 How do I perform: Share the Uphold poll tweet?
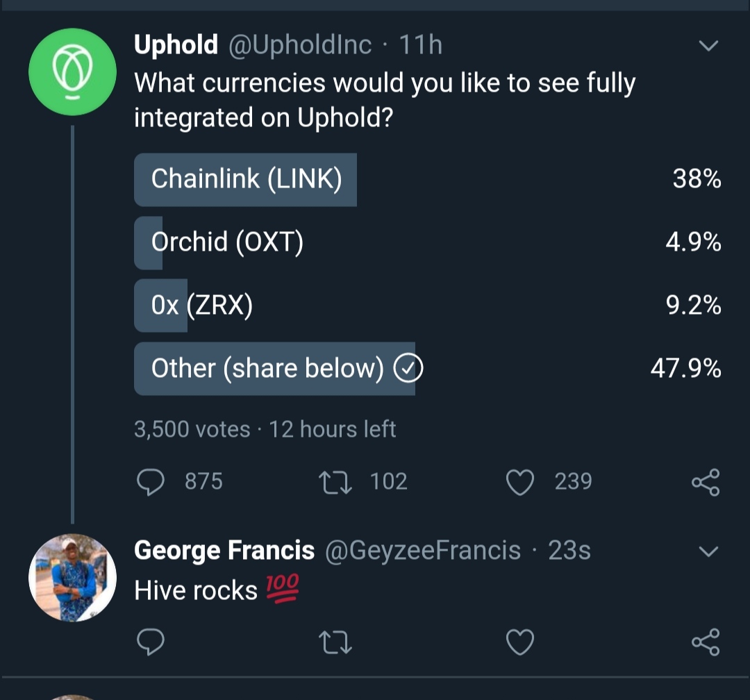click(x=706, y=483)
